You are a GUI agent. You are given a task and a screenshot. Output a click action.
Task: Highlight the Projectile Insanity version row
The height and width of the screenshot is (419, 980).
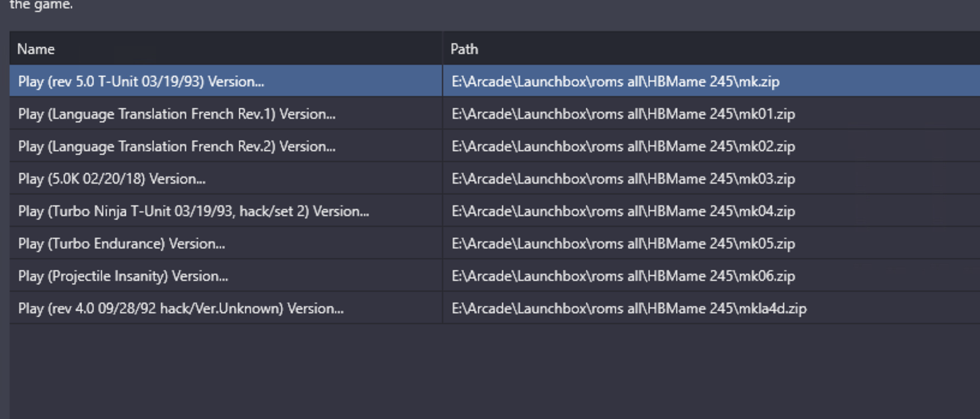[x=123, y=276]
